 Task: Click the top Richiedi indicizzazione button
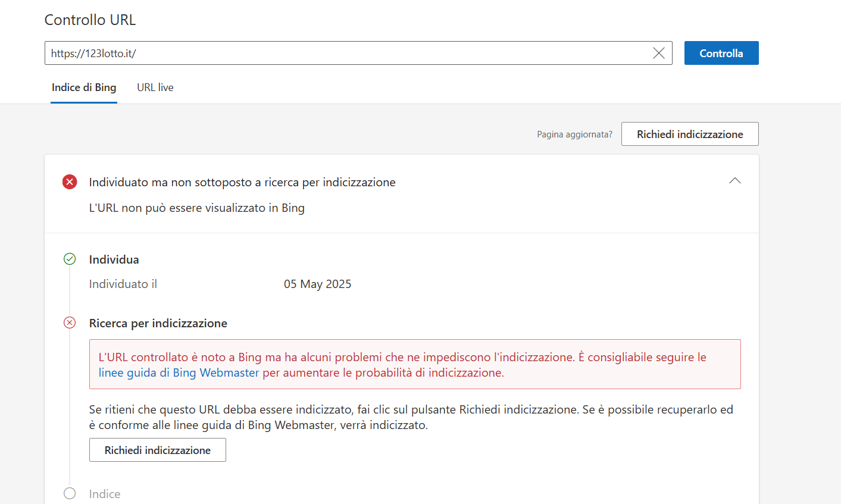pyautogui.click(x=689, y=134)
